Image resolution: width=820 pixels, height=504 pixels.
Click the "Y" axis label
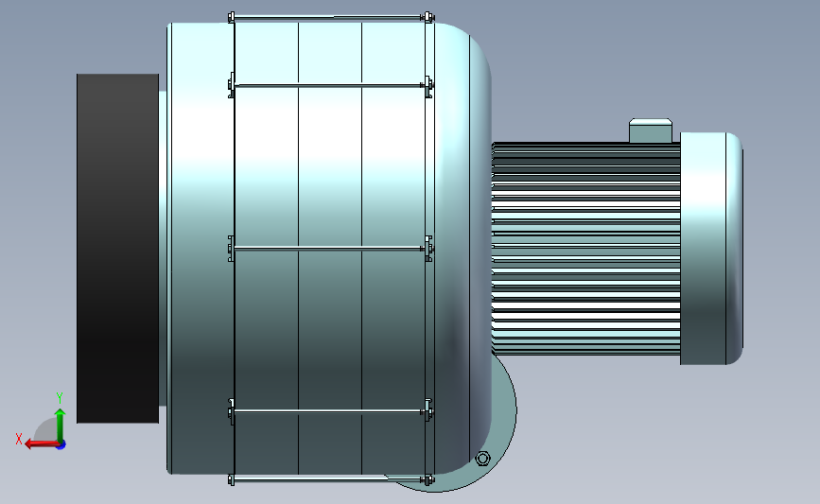[x=60, y=398]
